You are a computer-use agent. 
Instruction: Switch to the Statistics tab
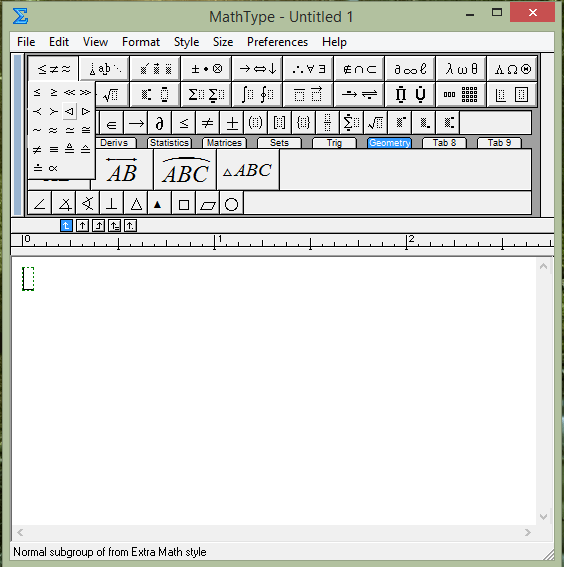169,143
